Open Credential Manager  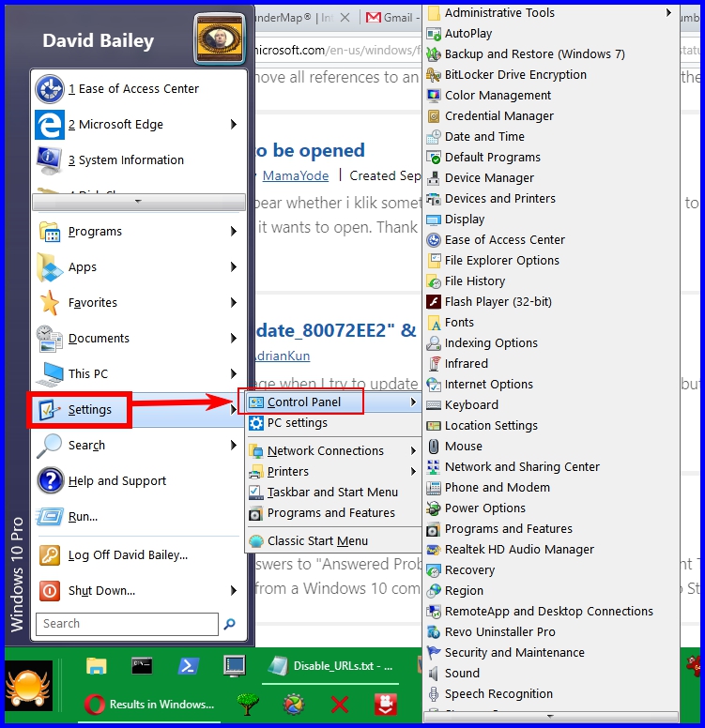(x=551, y=116)
